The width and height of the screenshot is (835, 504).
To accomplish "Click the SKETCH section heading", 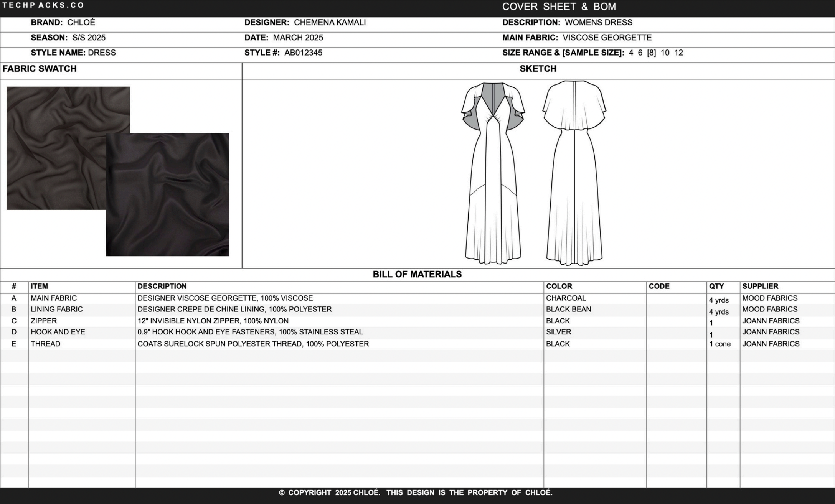I will pos(538,69).
